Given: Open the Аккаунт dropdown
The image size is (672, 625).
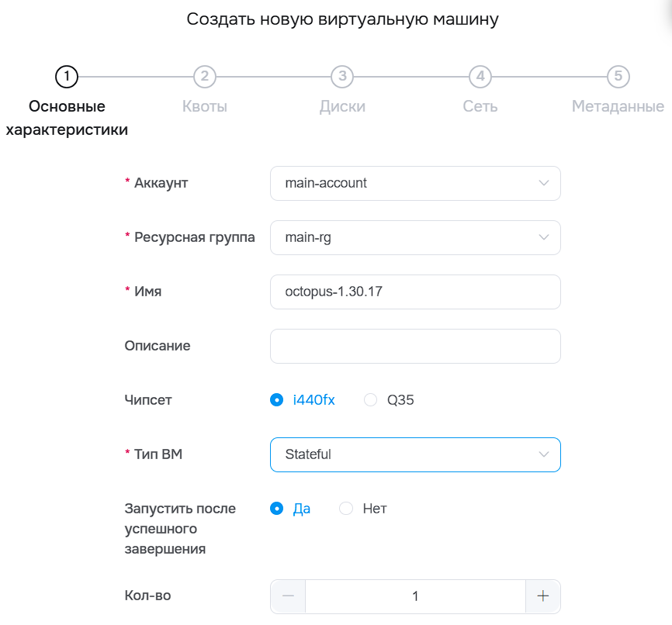Looking at the screenshot, I should click(x=415, y=184).
